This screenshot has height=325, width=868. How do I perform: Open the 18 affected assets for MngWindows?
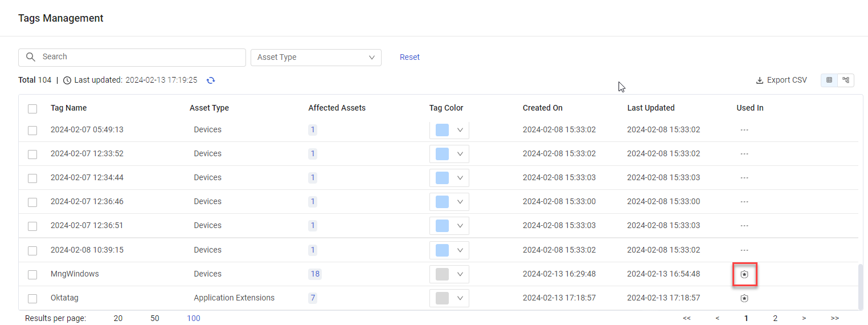(x=314, y=274)
